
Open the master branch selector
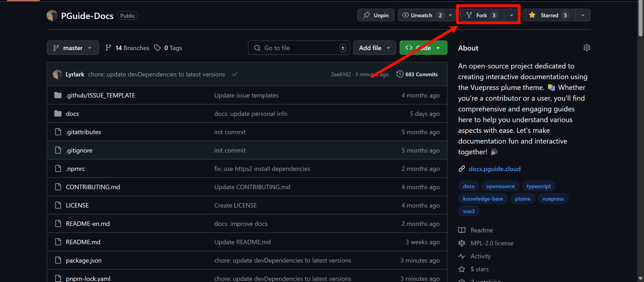(x=73, y=48)
